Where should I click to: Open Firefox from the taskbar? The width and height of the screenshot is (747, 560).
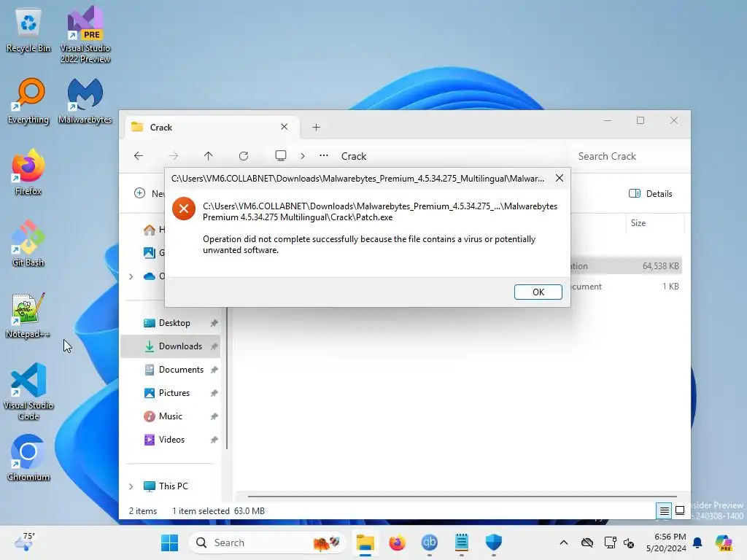tap(398, 542)
